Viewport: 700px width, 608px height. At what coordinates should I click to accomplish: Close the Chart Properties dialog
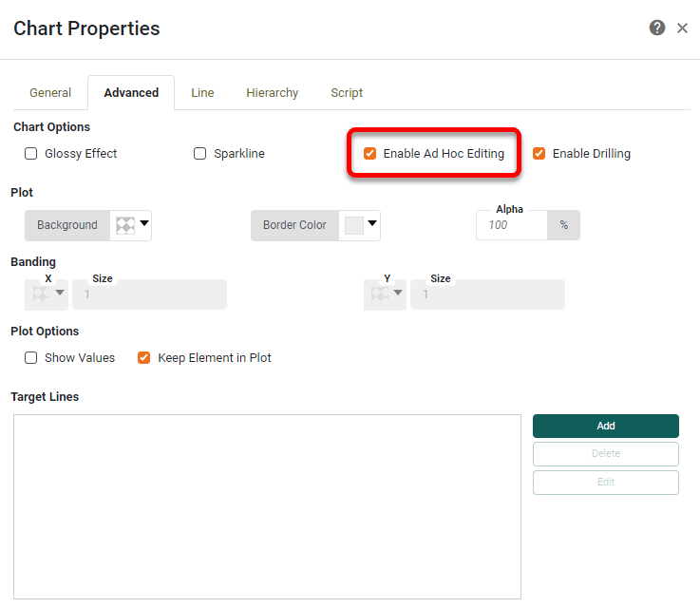[x=682, y=28]
